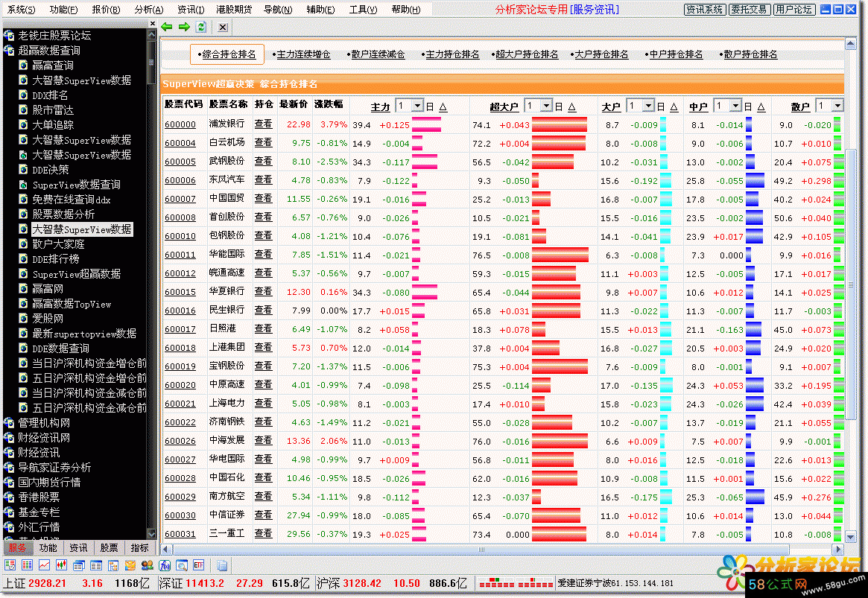Open the 港股期货 menu

tap(234, 10)
